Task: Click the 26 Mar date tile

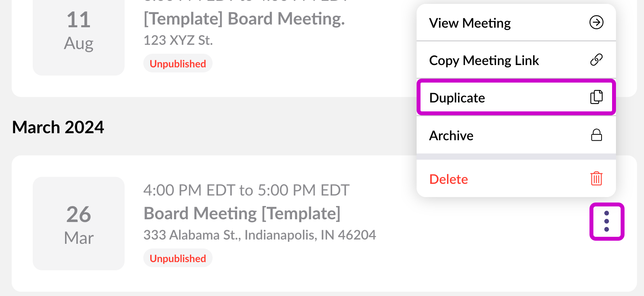Action: pos(79,224)
